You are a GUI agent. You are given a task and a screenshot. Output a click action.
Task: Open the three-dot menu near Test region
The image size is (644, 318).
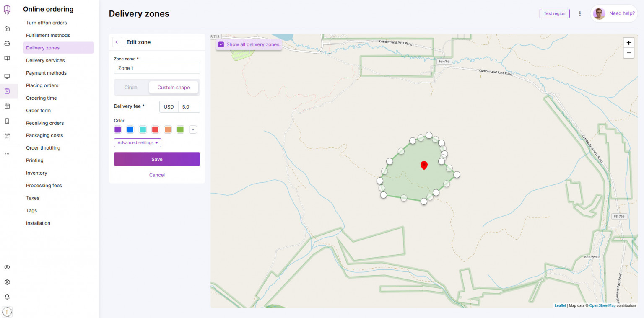[x=580, y=13]
